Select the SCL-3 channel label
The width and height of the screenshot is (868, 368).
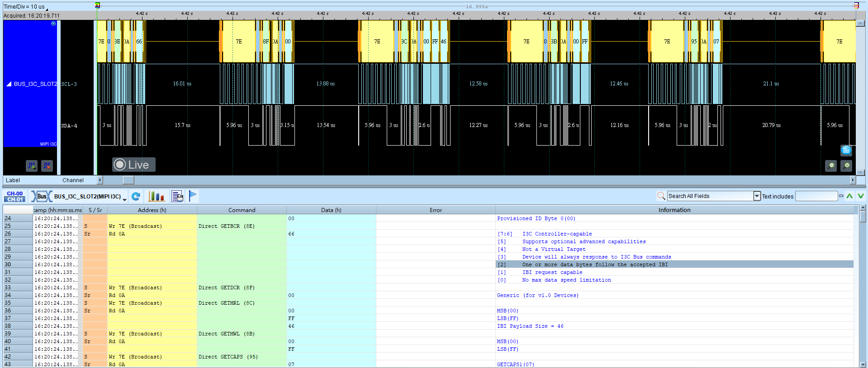[69, 84]
